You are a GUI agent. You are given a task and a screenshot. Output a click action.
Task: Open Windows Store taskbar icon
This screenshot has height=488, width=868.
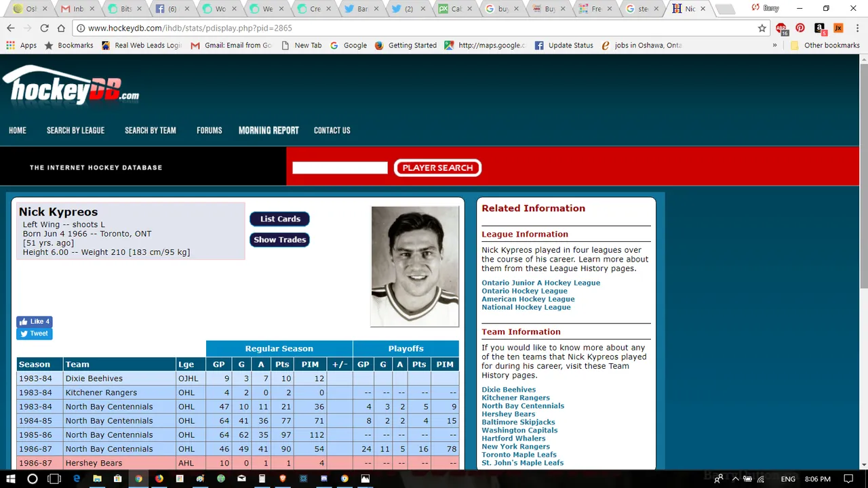click(x=117, y=479)
